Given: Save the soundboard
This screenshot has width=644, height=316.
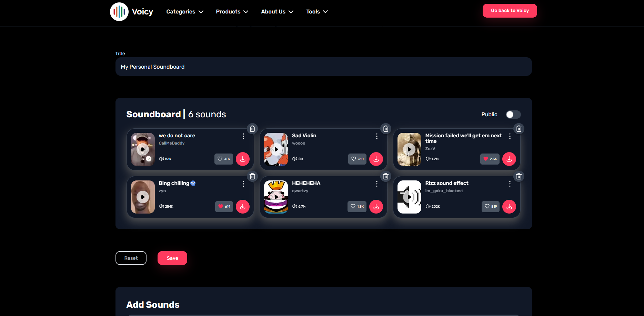Looking at the screenshot, I should point(172,258).
